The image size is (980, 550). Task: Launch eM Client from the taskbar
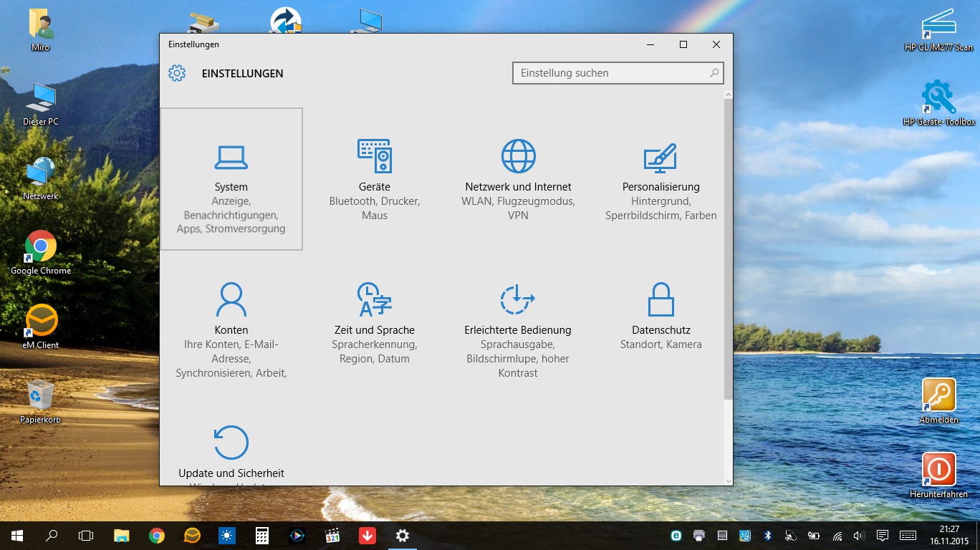[x=192, y=536]
